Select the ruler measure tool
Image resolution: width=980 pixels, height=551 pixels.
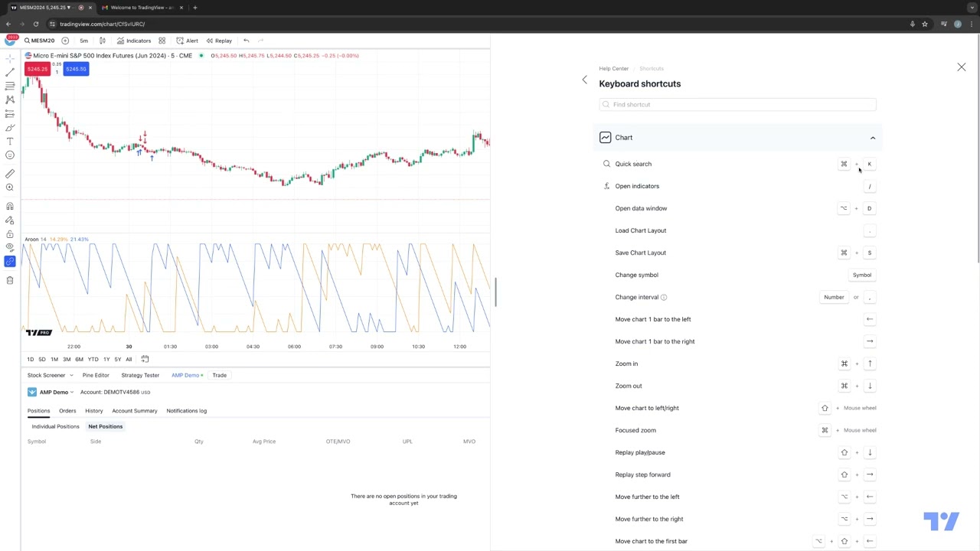point(10,174)
